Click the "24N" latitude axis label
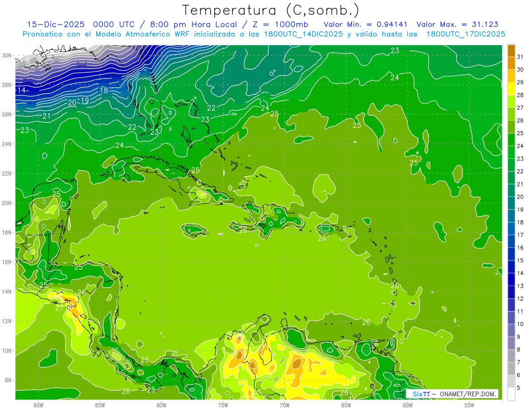Image resolution: width=532 pixels, height=411 pixels. click(x=7, y=144)
